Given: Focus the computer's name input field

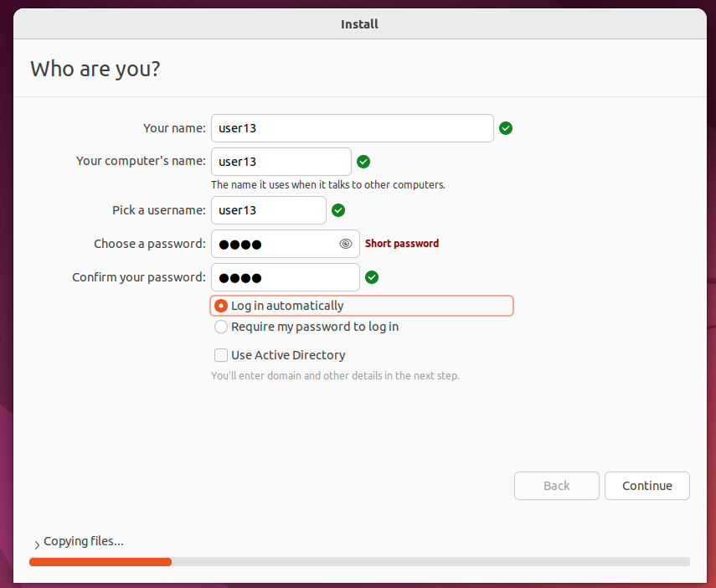Looking at the screenshot, I should click(x=281, y=162).
